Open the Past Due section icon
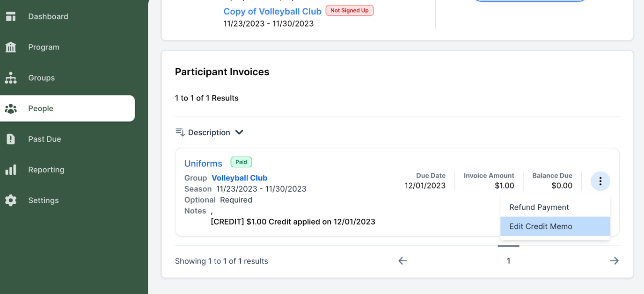The width and height of the screenshot is (644, 294). (x=10, y=139)
